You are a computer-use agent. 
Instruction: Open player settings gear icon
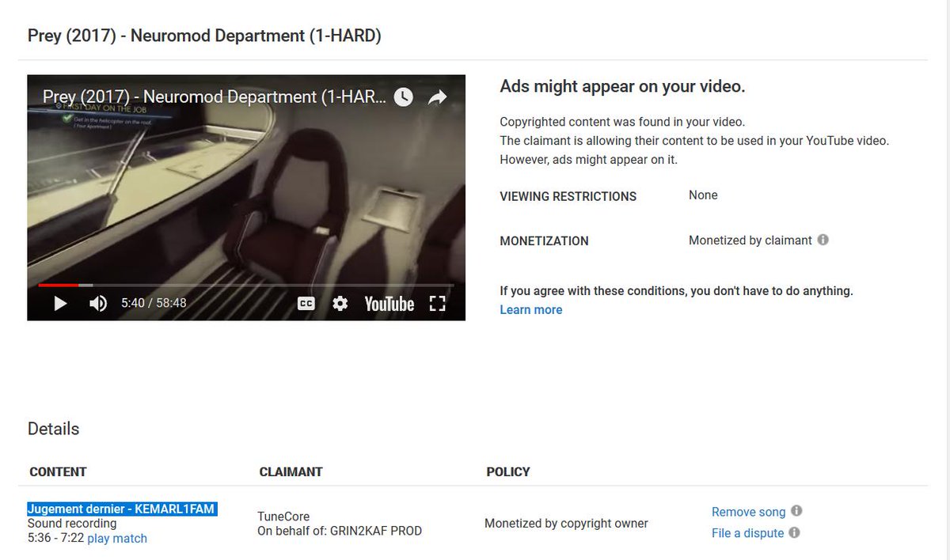coord(340,304)
